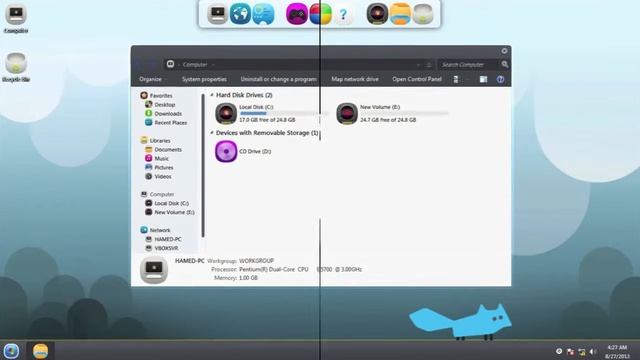The height and width of the screenshot is (360, 640).
Task: Change view with the views icon
Action: point(456,79)
